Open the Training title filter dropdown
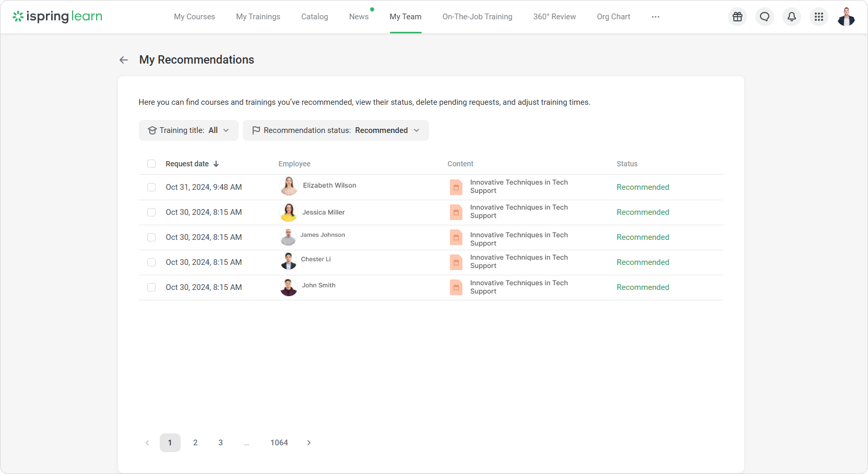The width and height of the screenshot is (868, 474). click(x=188, y=130)
